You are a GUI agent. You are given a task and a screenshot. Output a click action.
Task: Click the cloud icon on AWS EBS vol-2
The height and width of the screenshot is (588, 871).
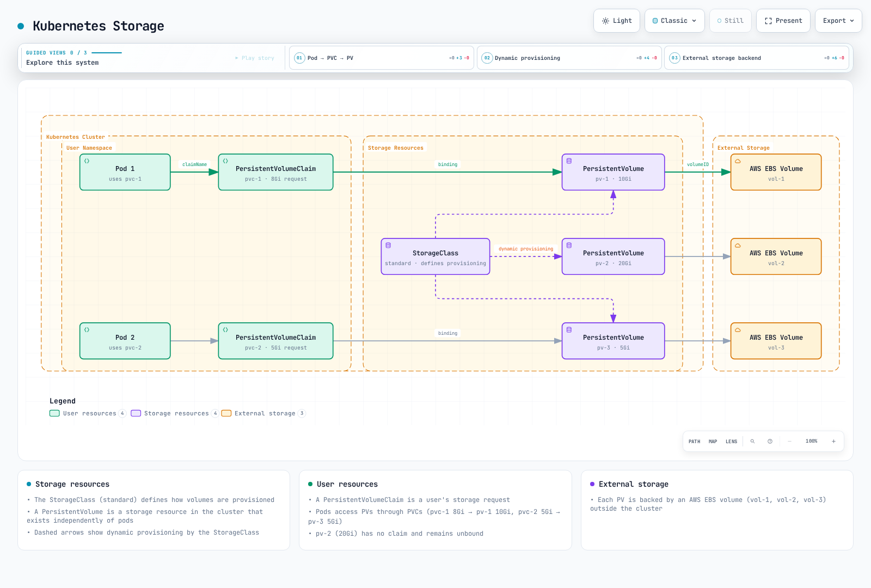(x=738, y=246)
